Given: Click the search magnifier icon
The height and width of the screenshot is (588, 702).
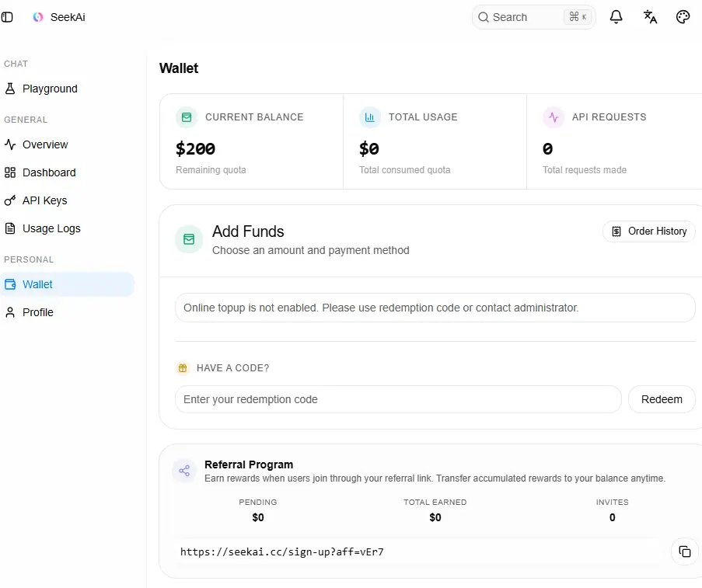Looking at the screenshot, I should pos(483,17).
